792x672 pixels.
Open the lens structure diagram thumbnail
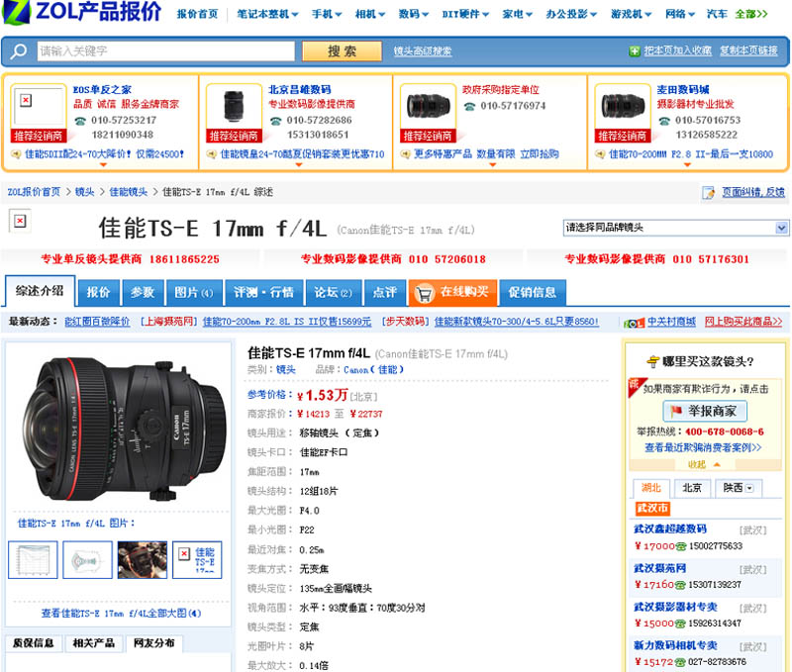click(x=87, y=560)
